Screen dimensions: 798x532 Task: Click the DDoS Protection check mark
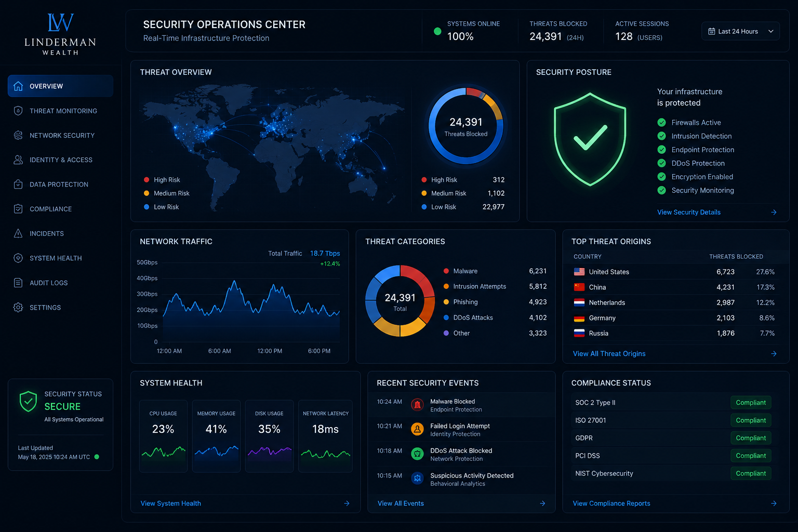[661, 163]
